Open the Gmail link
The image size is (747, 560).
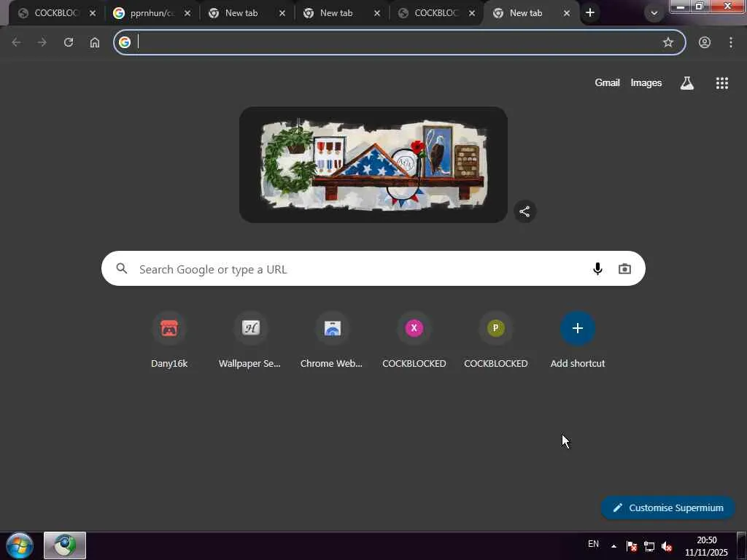coord(607,83)
